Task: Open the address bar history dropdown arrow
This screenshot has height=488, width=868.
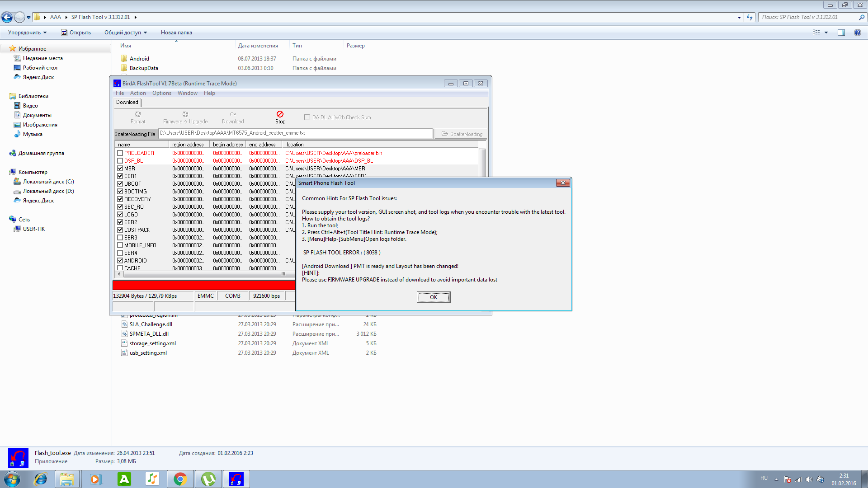Action: (739, 17)
